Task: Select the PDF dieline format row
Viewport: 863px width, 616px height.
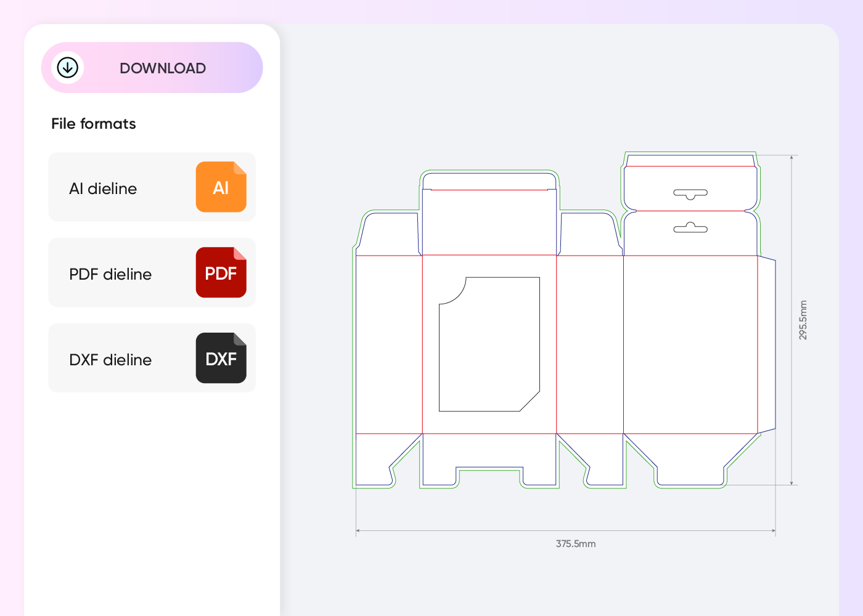Action: (x=152, y=272)
